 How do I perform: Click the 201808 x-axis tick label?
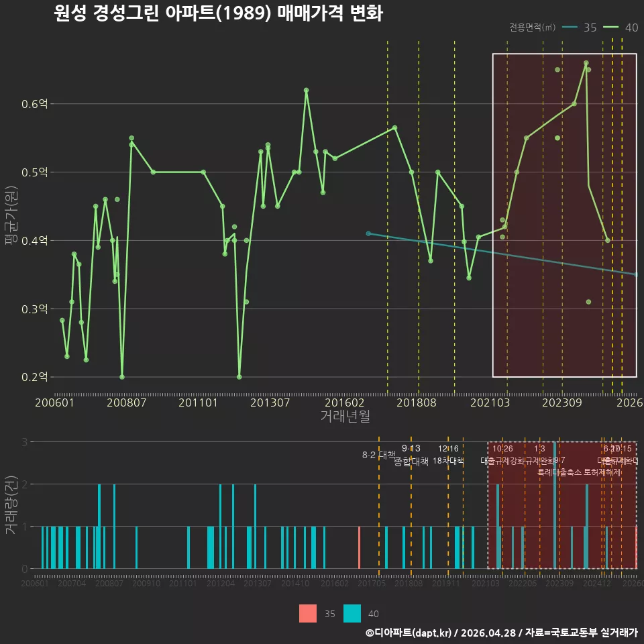pos(416,402)
